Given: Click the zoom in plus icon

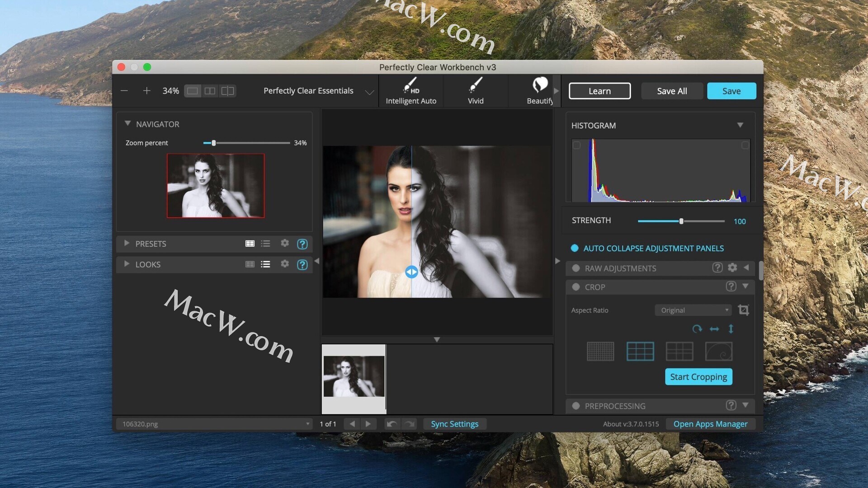Looking at the screenshot, I should click(x=146, y=91).
